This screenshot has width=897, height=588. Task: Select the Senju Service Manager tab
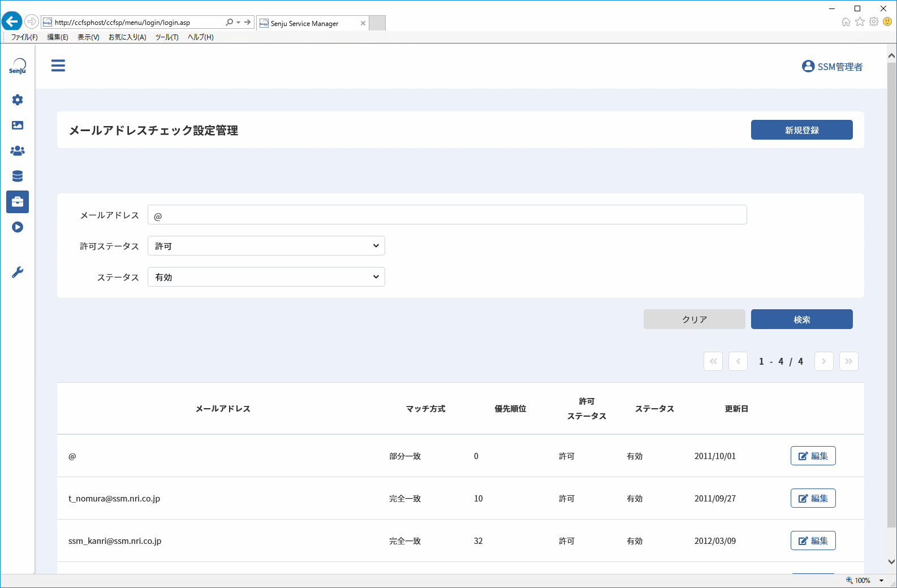[312, 23]
